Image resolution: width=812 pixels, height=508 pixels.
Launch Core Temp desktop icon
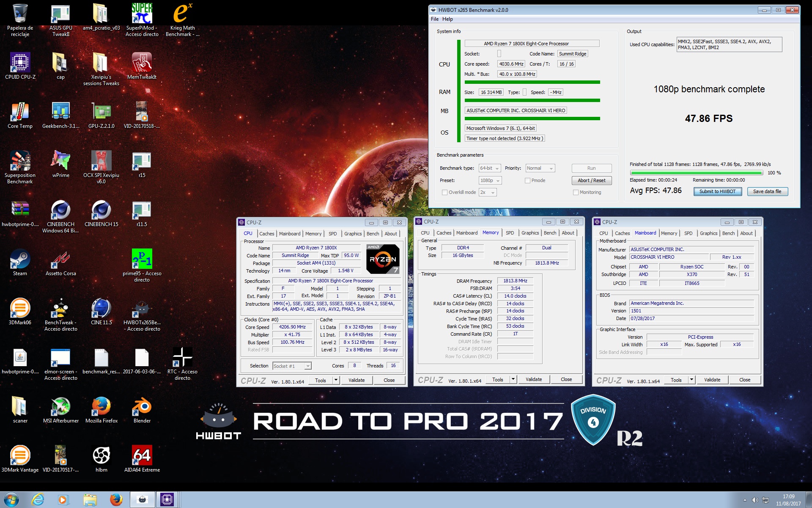click(x=20, y=115)
